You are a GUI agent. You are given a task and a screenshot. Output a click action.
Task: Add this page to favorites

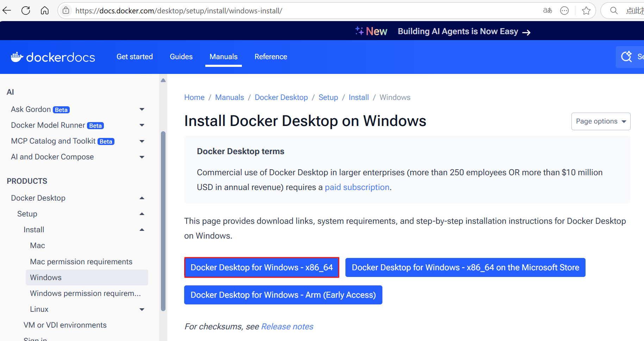pos(586,11)
